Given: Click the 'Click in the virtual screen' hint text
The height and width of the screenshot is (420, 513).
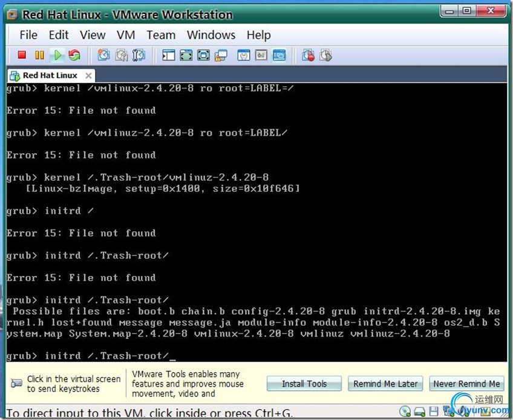Looking at the screenshot, I should [x=74, y=384].
